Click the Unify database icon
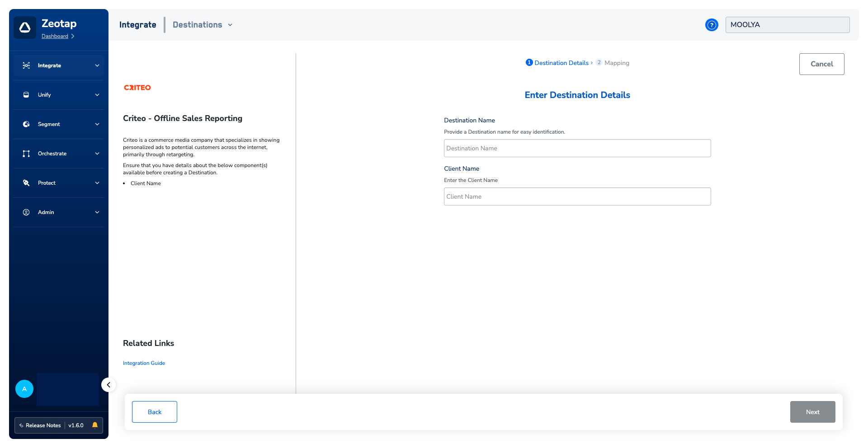This screenshot has height=448, width=868. pos(26,95)
